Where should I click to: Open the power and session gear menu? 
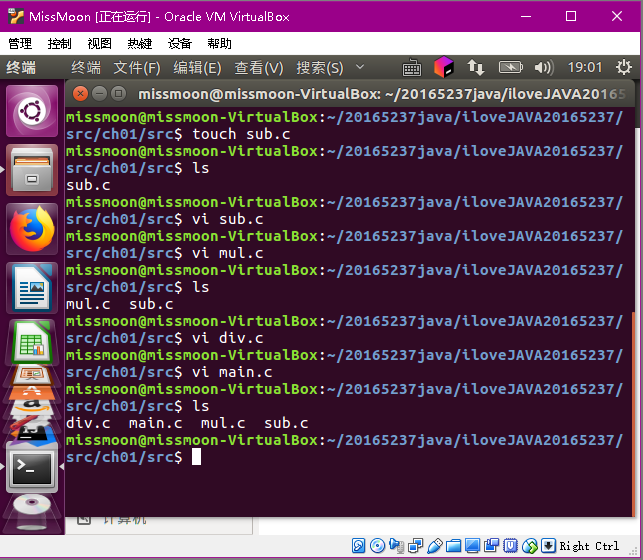click(623, 67)
